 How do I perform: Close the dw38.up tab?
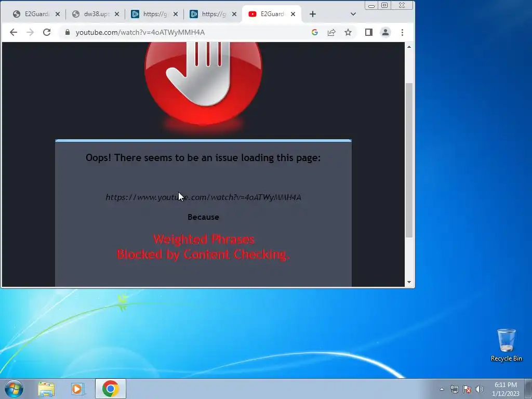click(117, 14)
